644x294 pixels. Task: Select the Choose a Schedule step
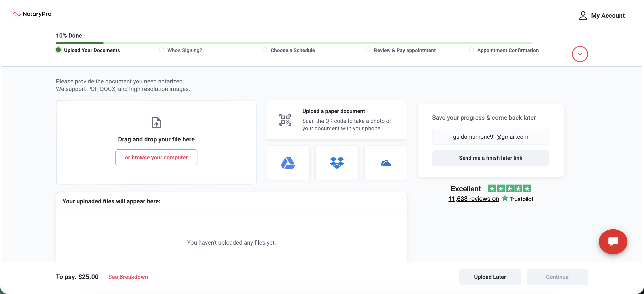click(289, 50)
